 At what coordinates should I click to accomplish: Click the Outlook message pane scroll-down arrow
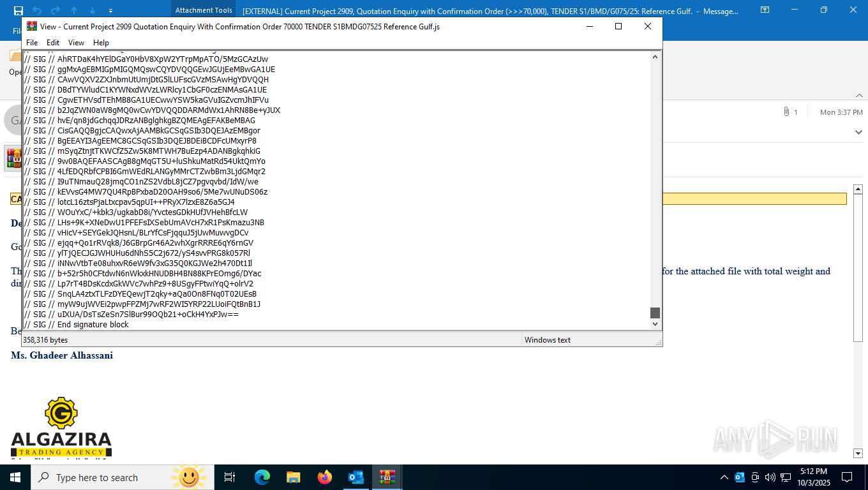[858, 453]
